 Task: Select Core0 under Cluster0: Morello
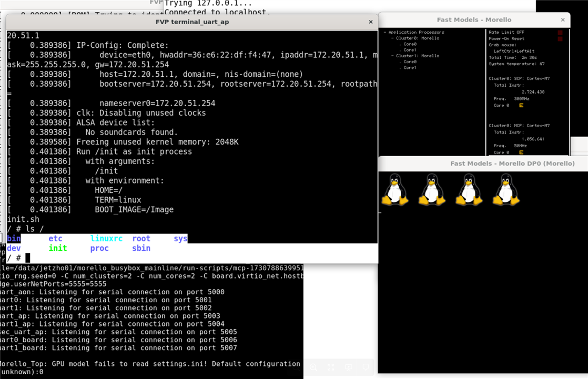click(x=410, y=44)
